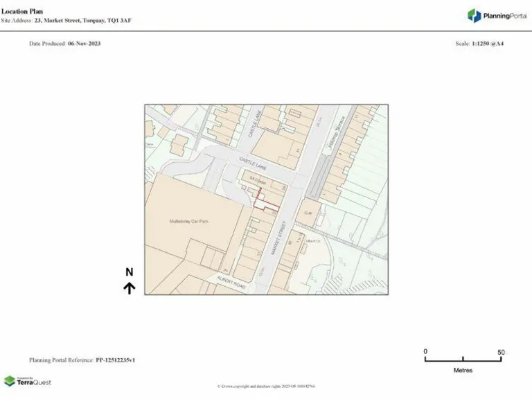Viewport: 532px width, 399px height.
Task: Click the TerraQuest logo icon
Action: tap(10, 381)
